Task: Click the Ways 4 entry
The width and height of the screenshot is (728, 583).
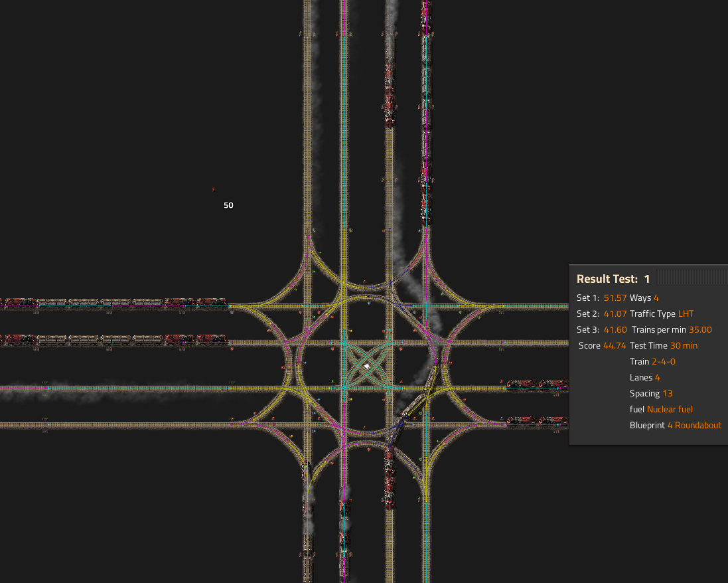Action: point(644,297)
